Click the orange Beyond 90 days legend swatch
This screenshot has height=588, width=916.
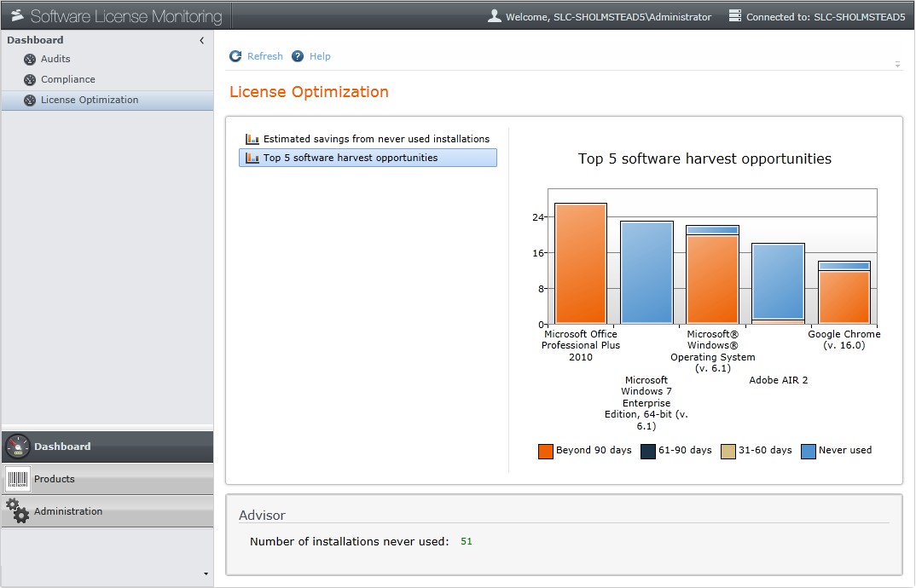click(546, 450)
